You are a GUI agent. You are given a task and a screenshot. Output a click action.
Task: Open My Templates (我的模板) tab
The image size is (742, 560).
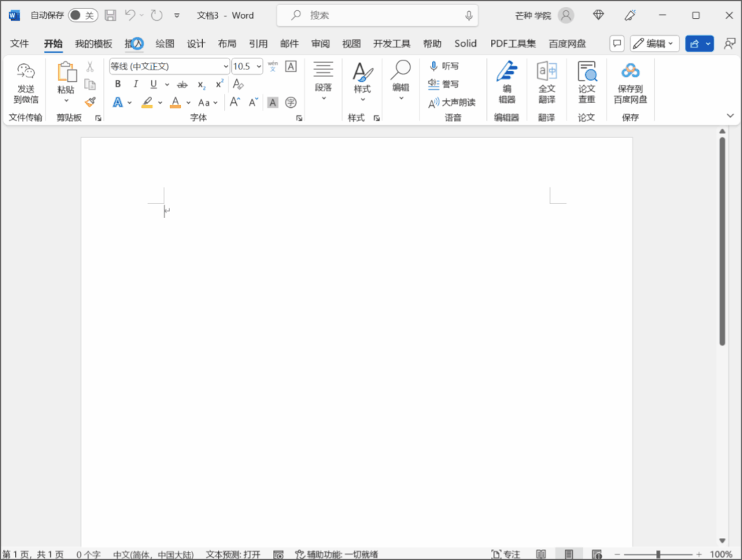(x=94, y=43)
